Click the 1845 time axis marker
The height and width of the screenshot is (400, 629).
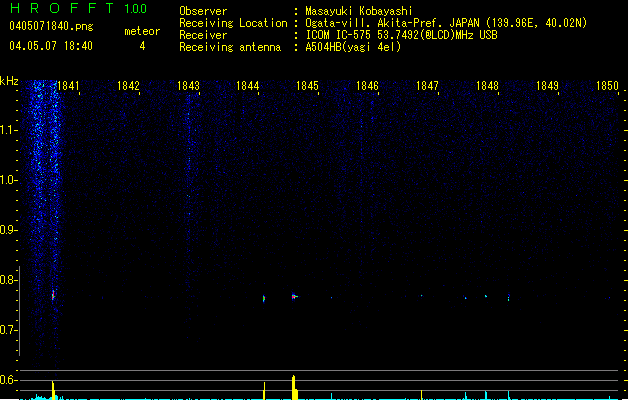[x=307, y=86]
